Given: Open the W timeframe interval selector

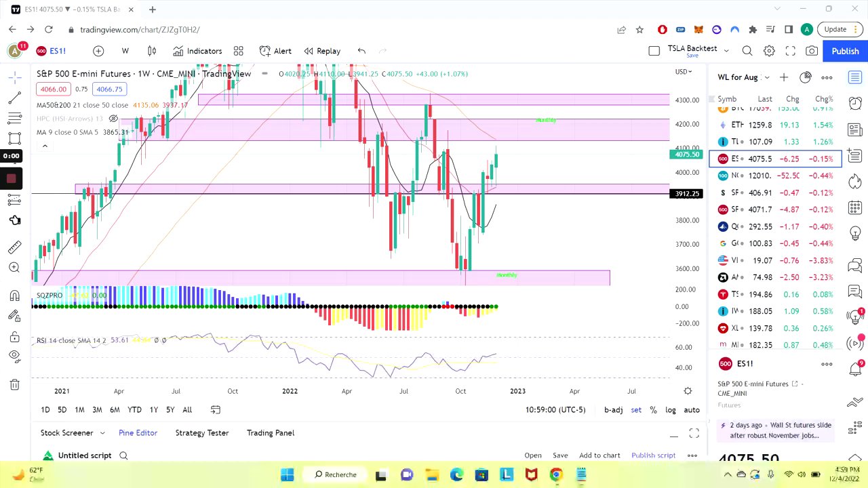Looking at the screenshot, I should click(x=125, y=51).
